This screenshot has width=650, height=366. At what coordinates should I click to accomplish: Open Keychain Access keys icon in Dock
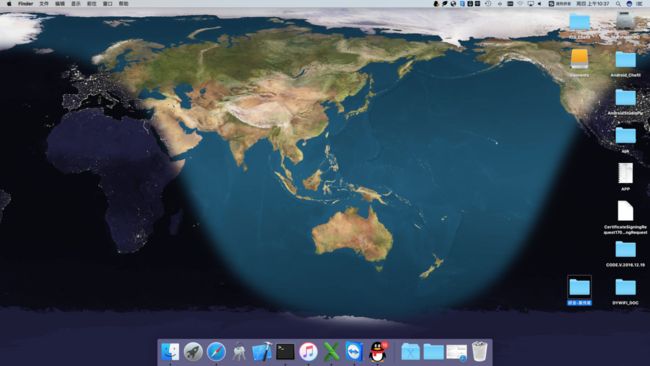click(x=239, y=351)
